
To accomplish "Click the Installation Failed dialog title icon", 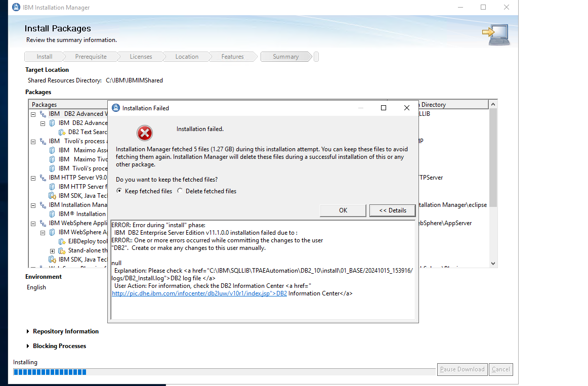I will pos(116,108).
